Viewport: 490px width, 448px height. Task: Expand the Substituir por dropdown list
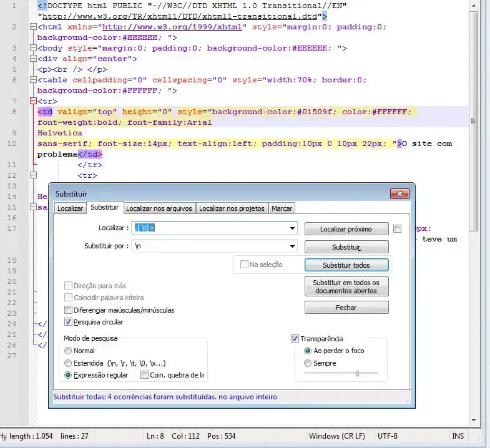tap(292, 246)
